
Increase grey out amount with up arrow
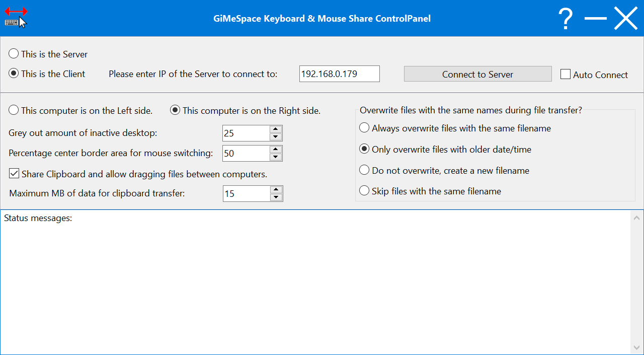click(x=275, y=129)
